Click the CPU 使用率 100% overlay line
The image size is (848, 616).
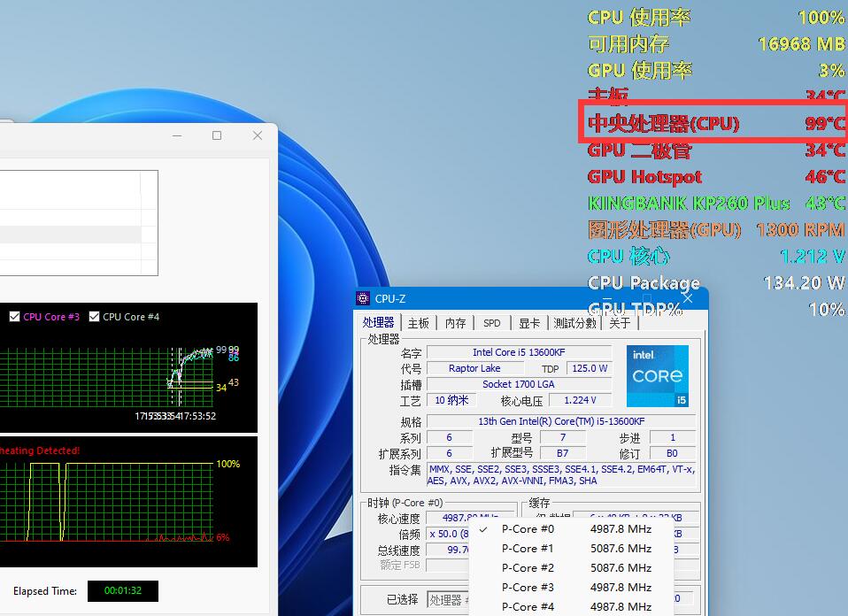click(x=716, y=18)
